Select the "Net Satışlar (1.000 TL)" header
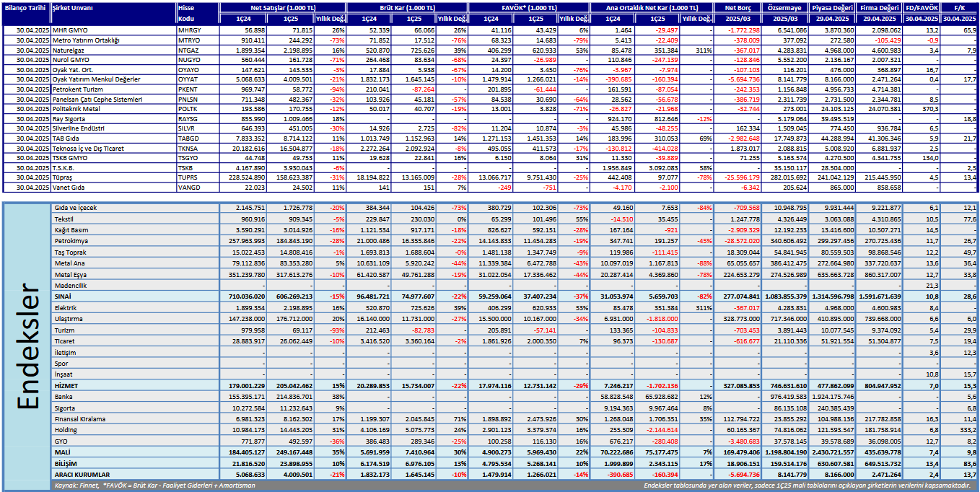 click(x=283, y=7)
